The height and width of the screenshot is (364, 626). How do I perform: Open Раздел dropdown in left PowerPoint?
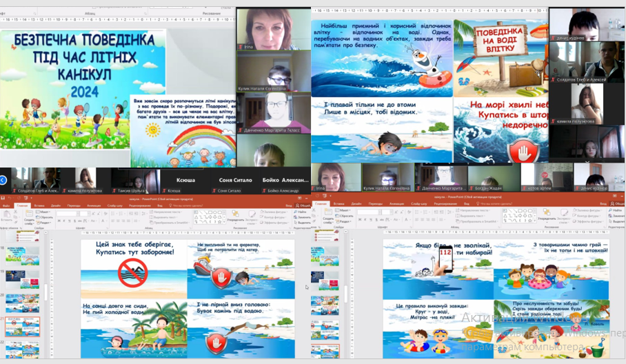(x=43, y=223)
